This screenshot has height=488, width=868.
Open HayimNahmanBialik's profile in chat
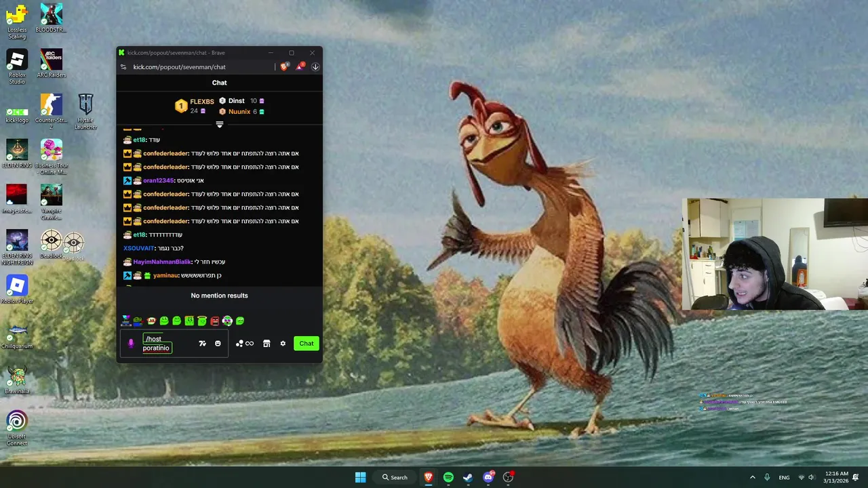pos(162,262)
